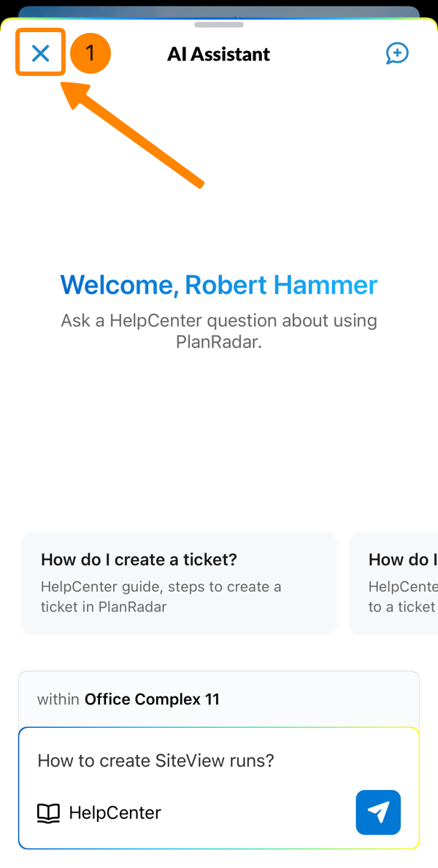Close the AI Assistant panel

tap(41, 53)
